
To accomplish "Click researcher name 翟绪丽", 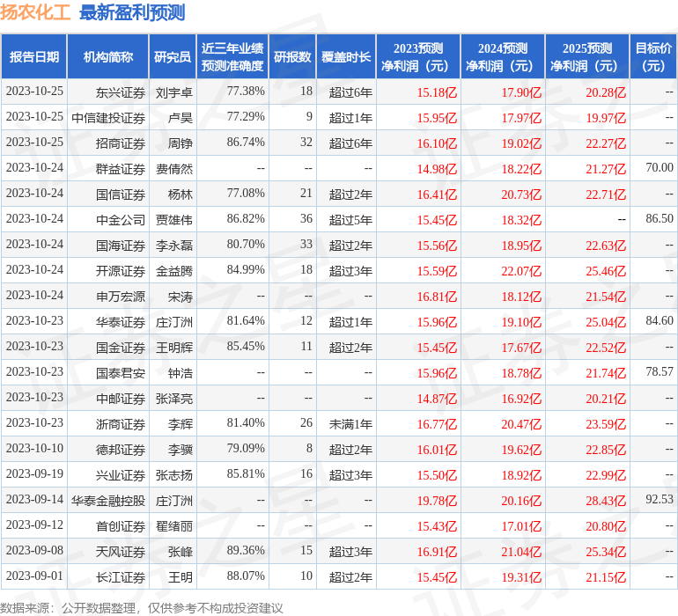I will 174,526.
